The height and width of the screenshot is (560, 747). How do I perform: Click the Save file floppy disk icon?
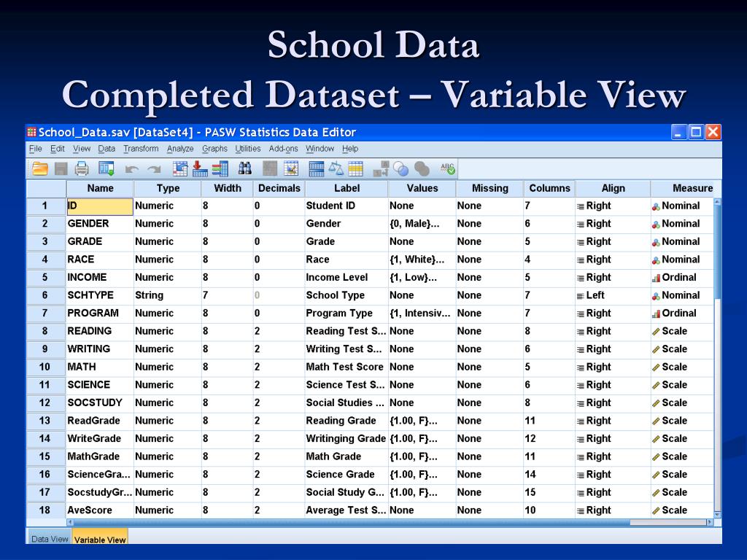61,168
